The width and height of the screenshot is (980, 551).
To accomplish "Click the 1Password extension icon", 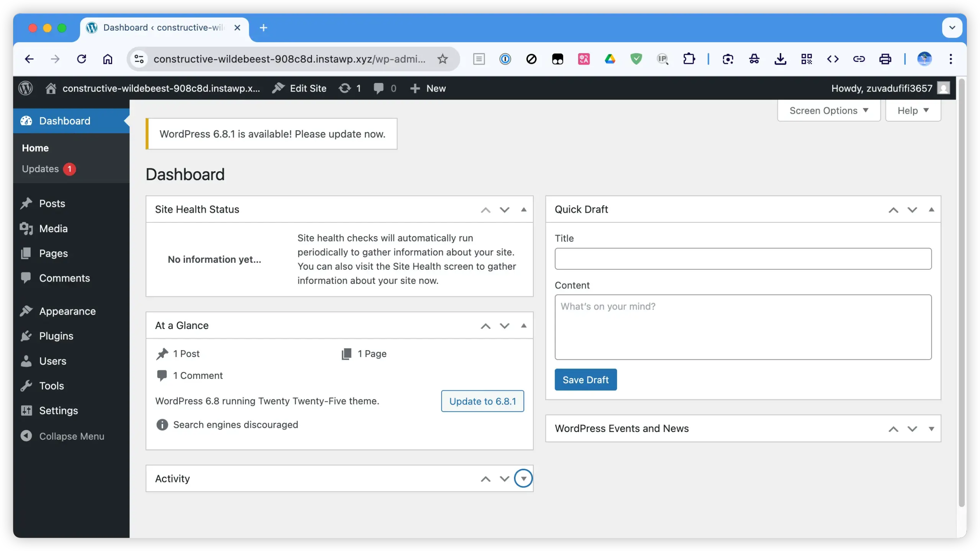I will click(505, 59).
